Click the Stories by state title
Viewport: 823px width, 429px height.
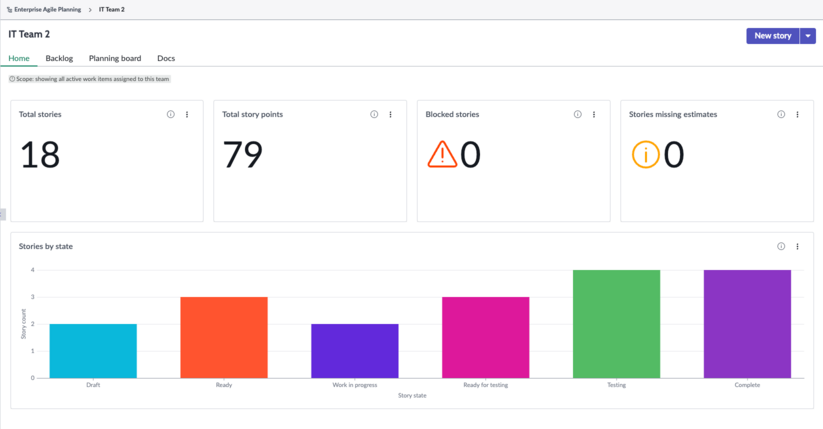(x=46, y=246)
